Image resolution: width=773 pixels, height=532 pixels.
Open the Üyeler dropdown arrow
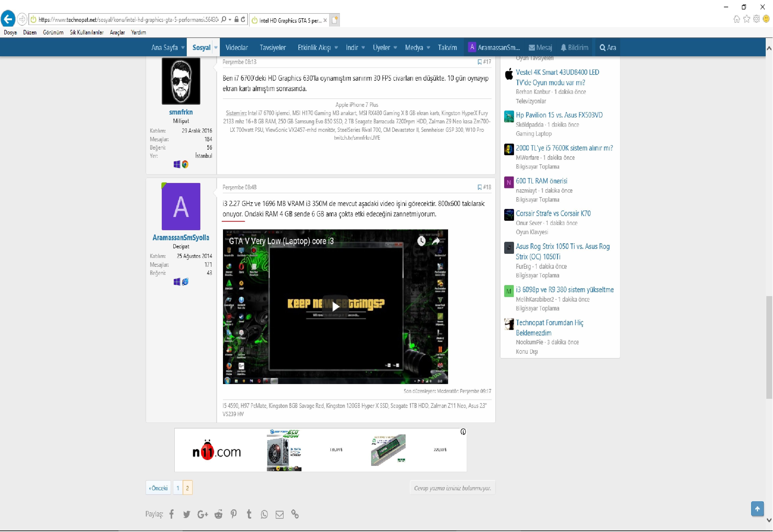395,47
